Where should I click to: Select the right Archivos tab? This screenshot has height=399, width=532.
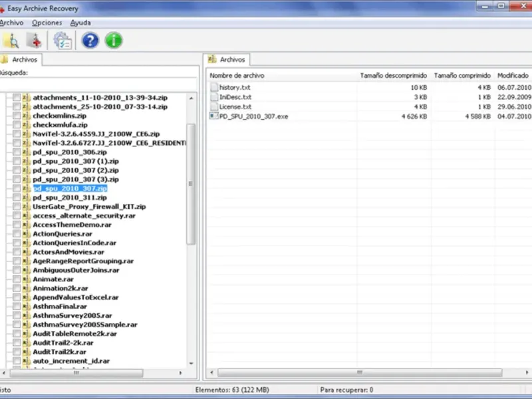(227, 59)
